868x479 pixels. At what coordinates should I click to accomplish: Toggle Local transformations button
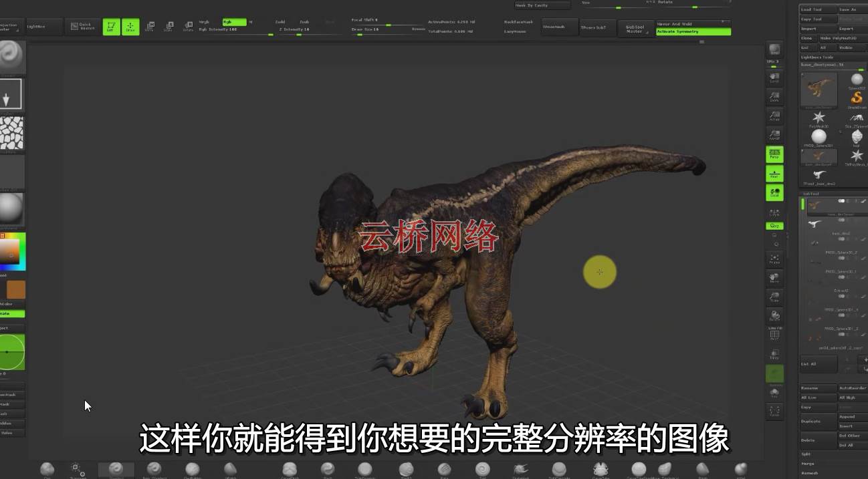[x=774, y=193]
